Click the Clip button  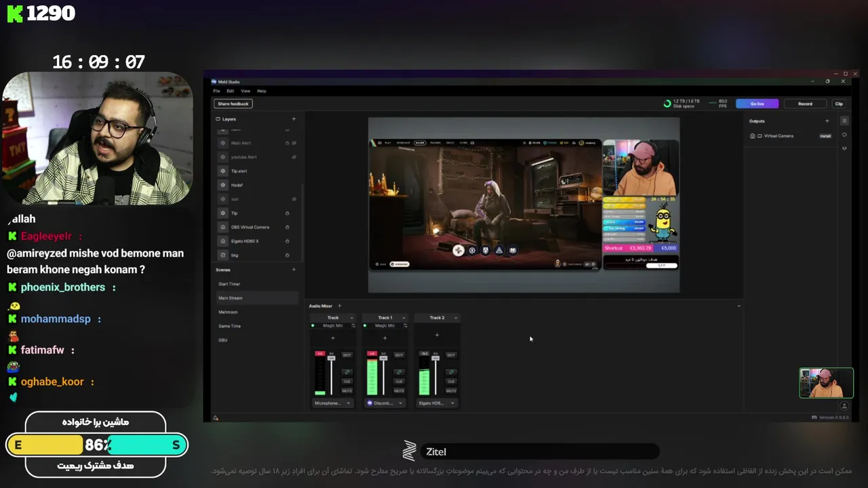839,104
